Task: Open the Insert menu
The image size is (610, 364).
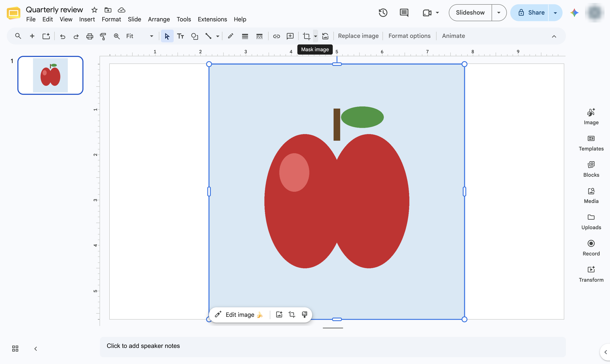Action: pos(87,19)
